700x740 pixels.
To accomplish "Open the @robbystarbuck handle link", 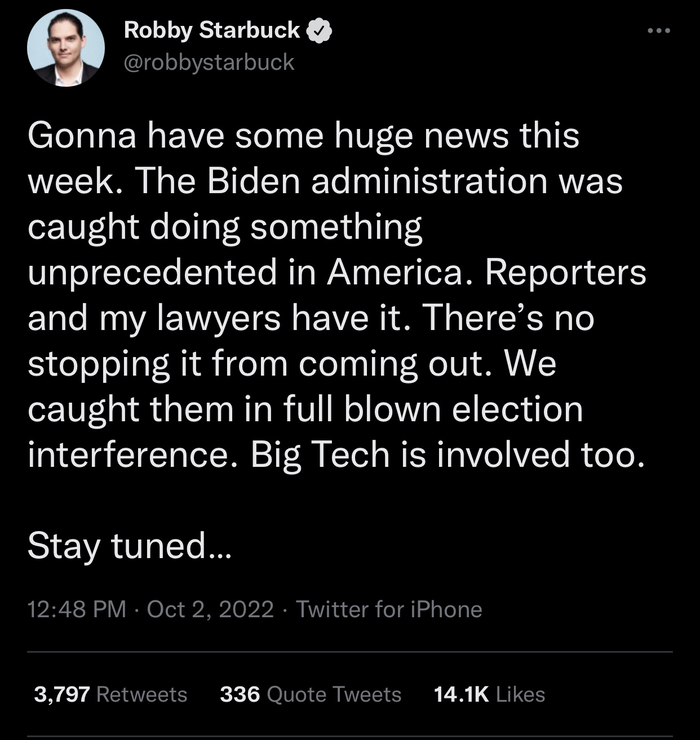I will click(x=209, y=62).
